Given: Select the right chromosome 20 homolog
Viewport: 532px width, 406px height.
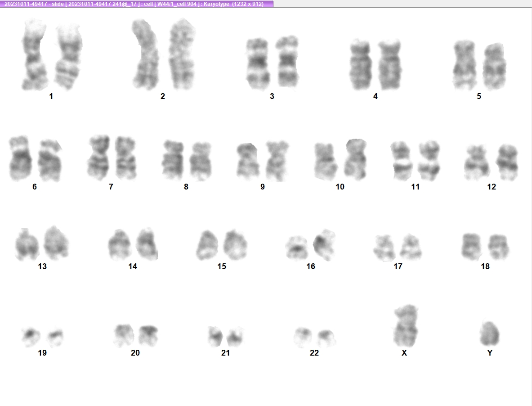Looking at the screenshot, I should click(x=148, y=336).
